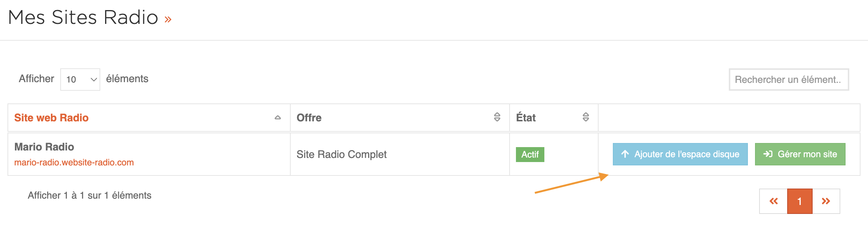Click the Gérer mon site button
Screen dimensions: 868x227
click(800, 154)
